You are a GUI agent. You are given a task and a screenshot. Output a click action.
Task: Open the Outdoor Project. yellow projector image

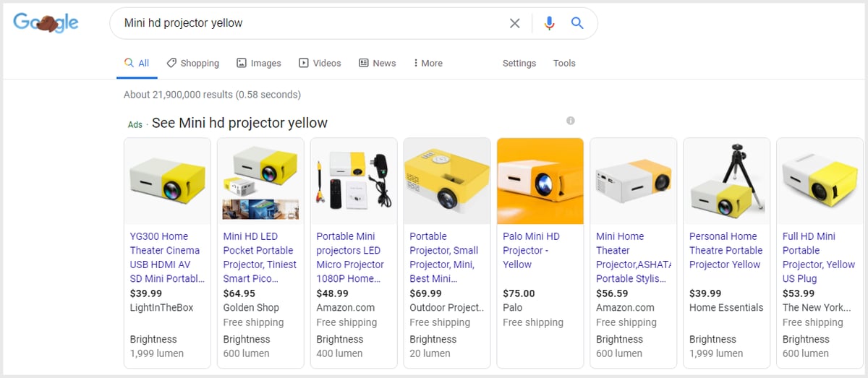tap(447, 181)
